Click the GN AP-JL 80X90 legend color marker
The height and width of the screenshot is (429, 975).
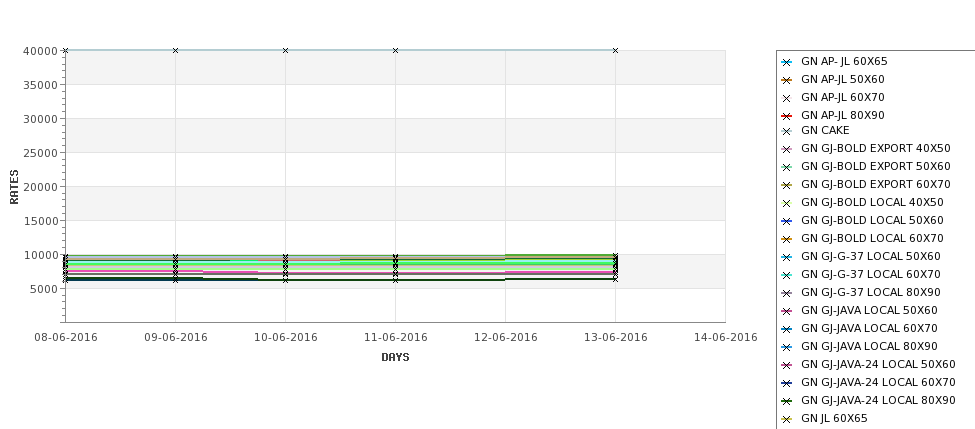[x=786, y=116]
